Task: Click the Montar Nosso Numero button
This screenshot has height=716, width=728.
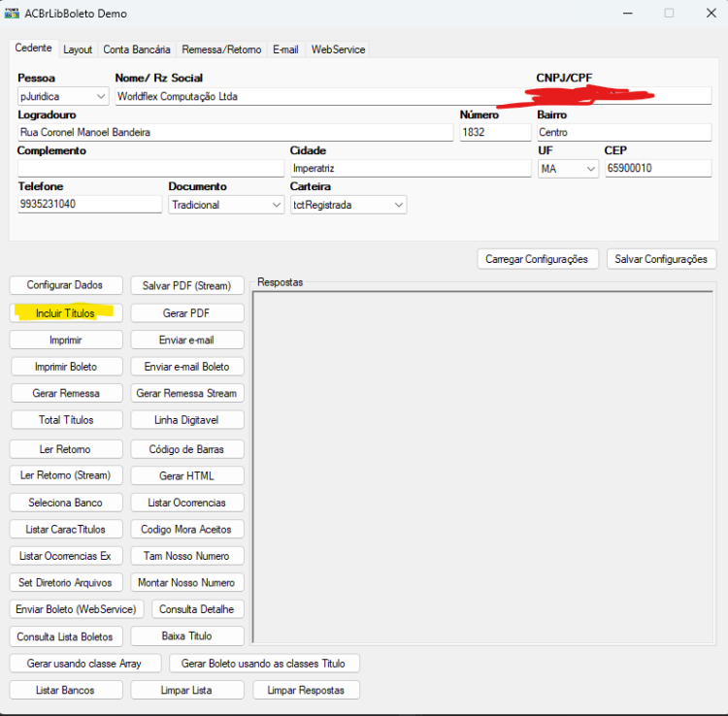Action: (187, 582)
